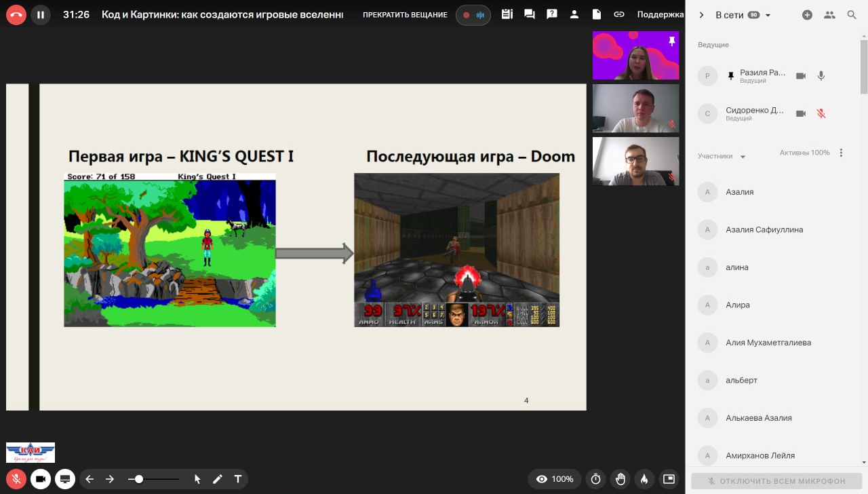Toggle screen sharing monitor button
This screenshot has width=868, height=494.
coord(65,479)
